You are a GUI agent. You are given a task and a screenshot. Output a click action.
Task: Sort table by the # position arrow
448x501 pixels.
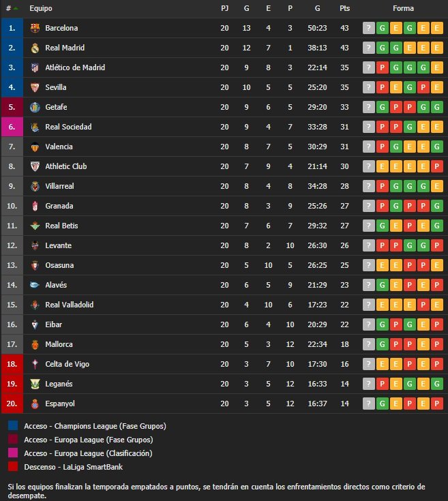(x=15, y=9)
